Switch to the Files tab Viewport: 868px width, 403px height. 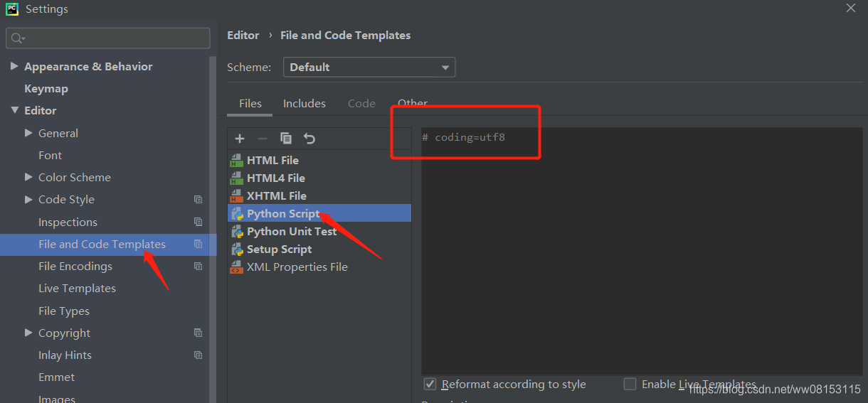click(x=250, y=103)
